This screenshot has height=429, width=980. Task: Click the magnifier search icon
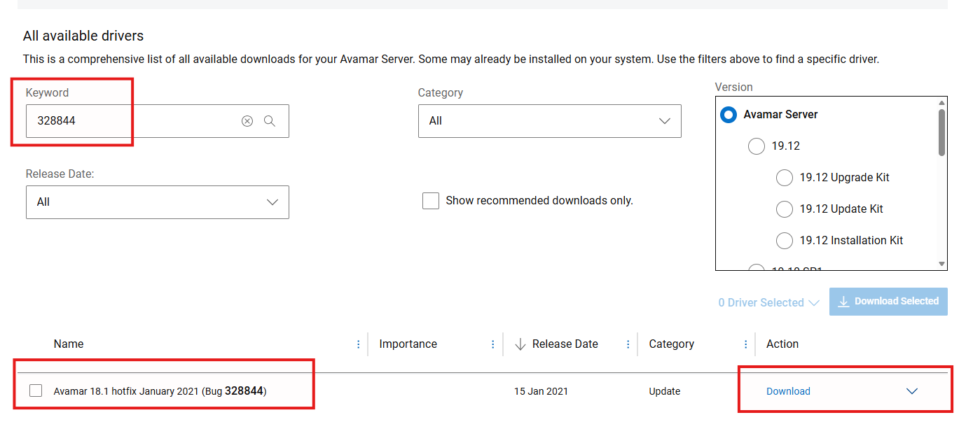pyautogui.click(x=270, y=121)
